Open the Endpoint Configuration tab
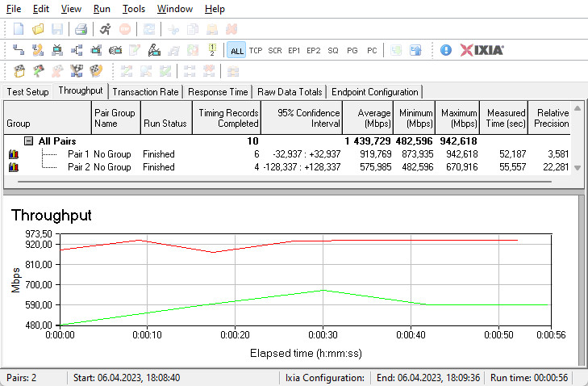The width and height of the screenshot is (588, 386). (x=374, y=92)
